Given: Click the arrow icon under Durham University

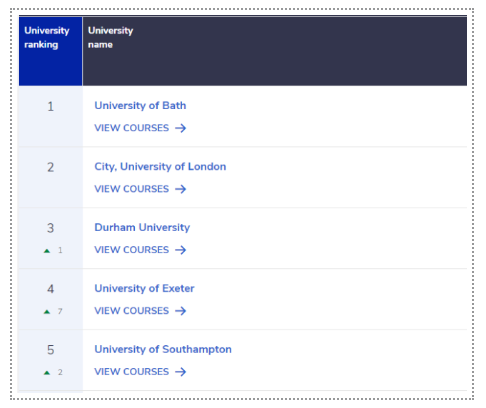Looking at the screenshot, I should pyautogui.click(x=181, y=250).
